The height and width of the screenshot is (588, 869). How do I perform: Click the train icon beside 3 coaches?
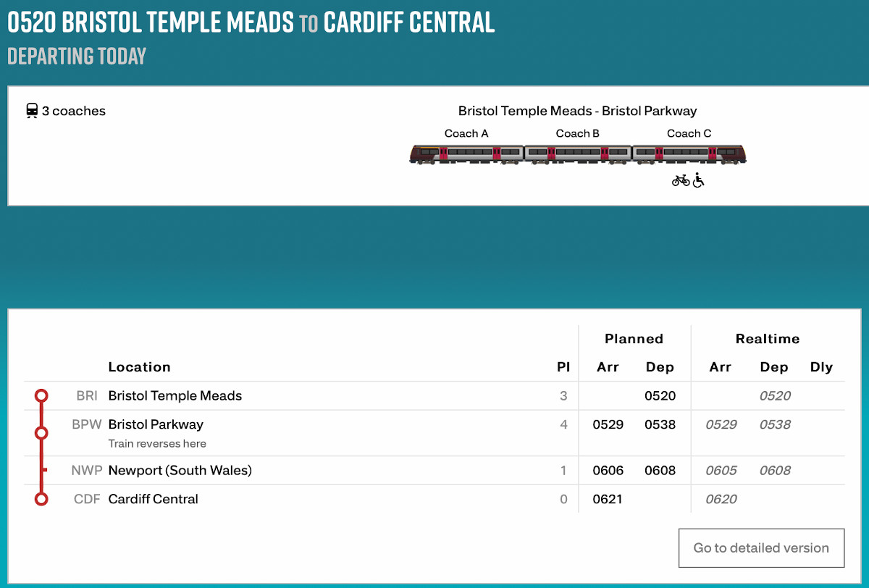(x=32, y=111)
